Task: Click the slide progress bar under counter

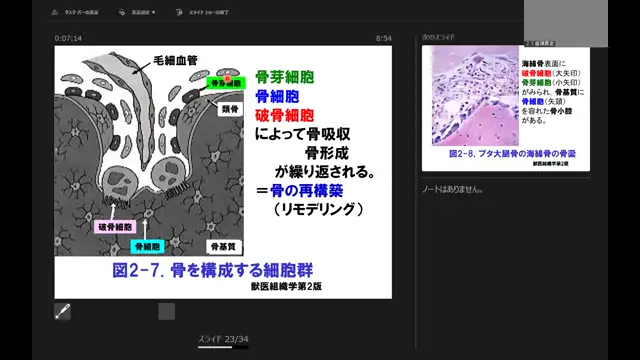Action: point(223,347)
